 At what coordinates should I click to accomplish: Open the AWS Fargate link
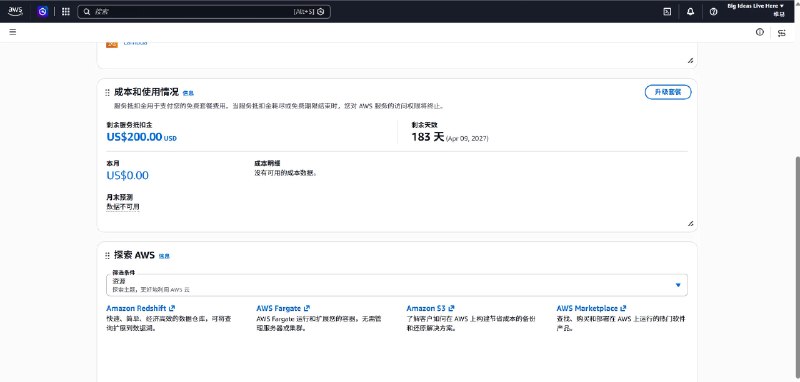[x=283, y=308]
